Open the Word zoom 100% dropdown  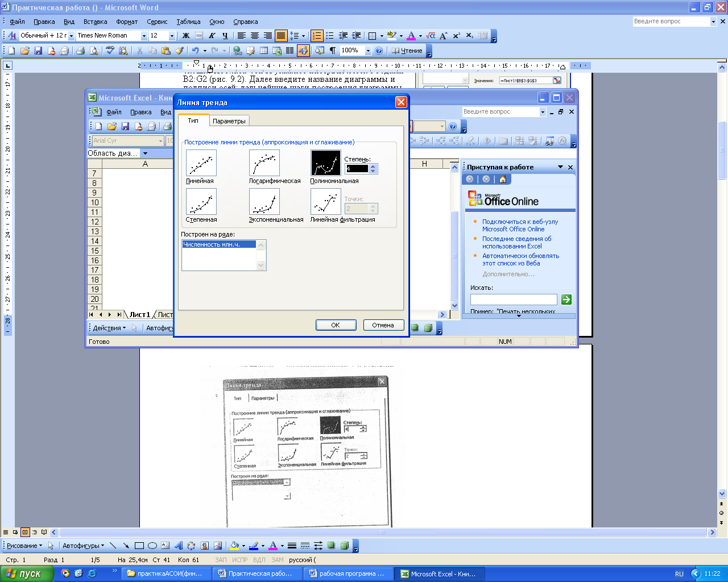pyautogui.click(x=368, y=51)
